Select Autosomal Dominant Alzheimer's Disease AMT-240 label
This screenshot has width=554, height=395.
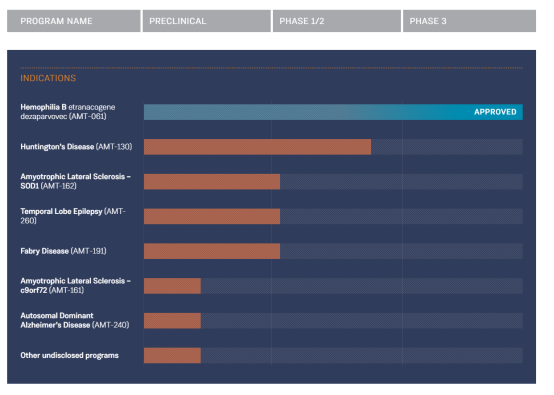(x=75, y=320)
